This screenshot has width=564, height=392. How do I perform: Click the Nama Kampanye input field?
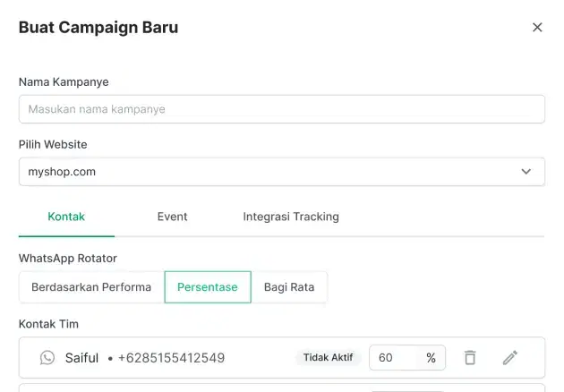point(281,109)
